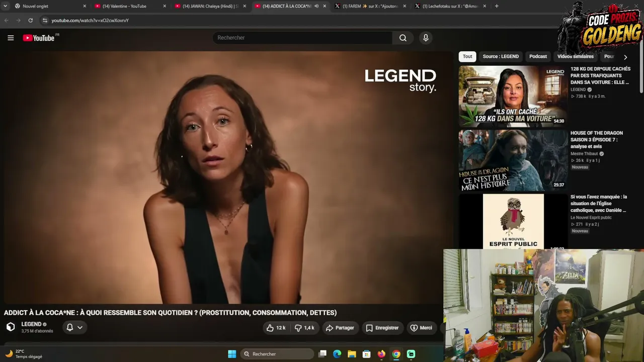This screenshot has height=362, width=644.
Task: Click the Merci thanks button
Action: (x=421, y=328)
